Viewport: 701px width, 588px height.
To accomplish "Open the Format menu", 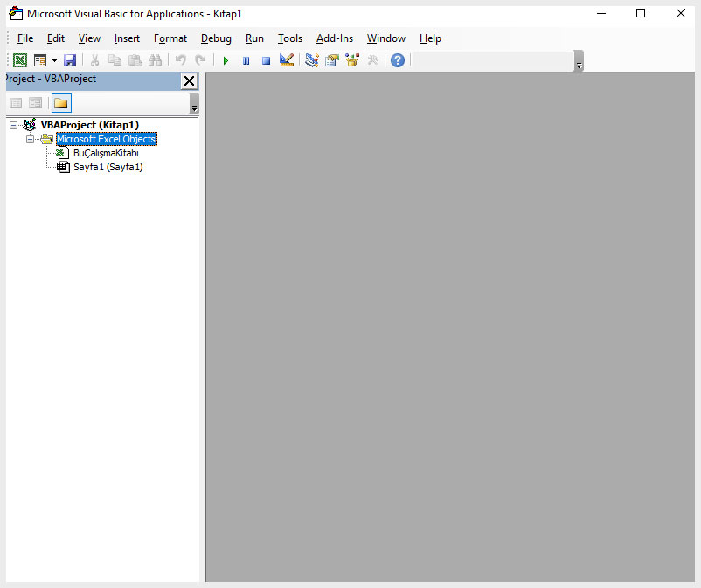I will (170, 38).
